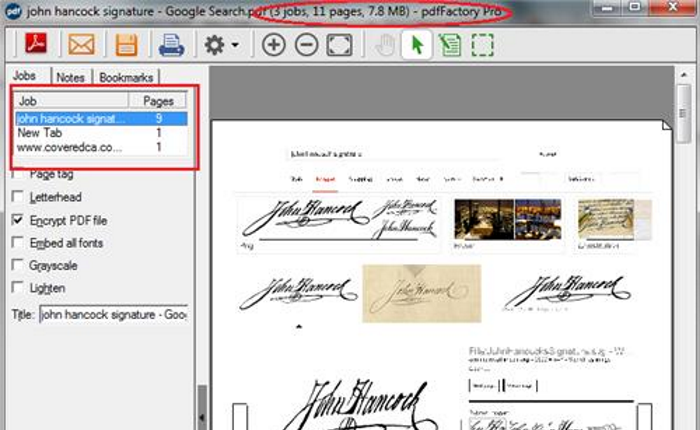This screenshot has width=700, height=430.
Task: Expand the settings gear dropdown arrow
Action: coord(235,45)
